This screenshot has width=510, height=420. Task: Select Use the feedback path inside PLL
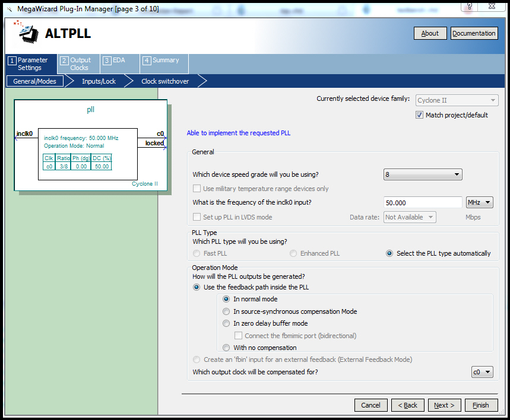(x=197, y=287)
